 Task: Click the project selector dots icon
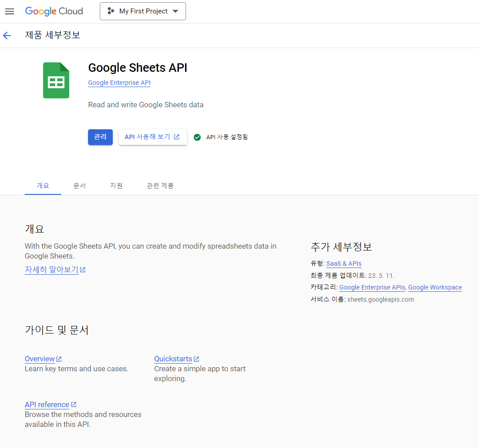coord(111,11)
